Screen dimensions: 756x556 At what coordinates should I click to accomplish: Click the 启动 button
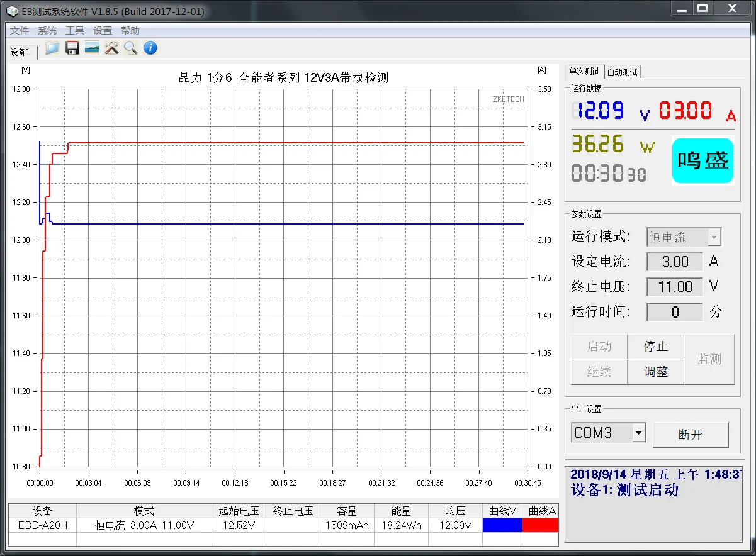click(x=599, y=347)
